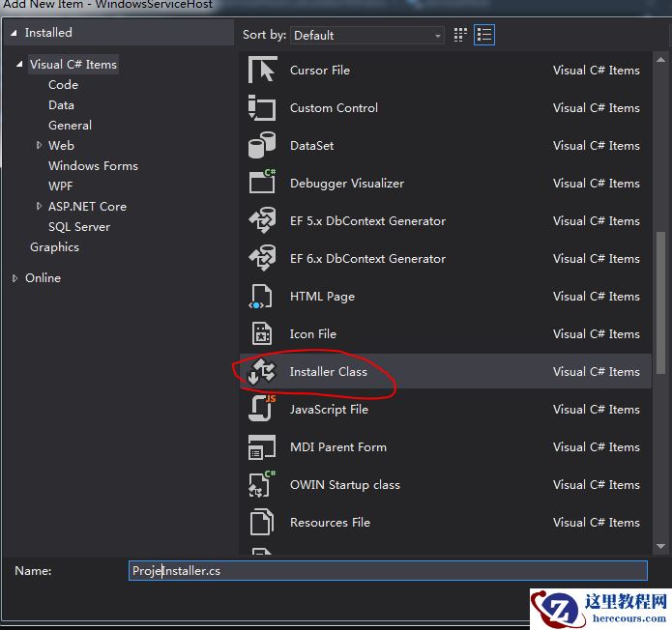Select the Web category label
This screenshot has width=672, height=630.
(61, 145)
